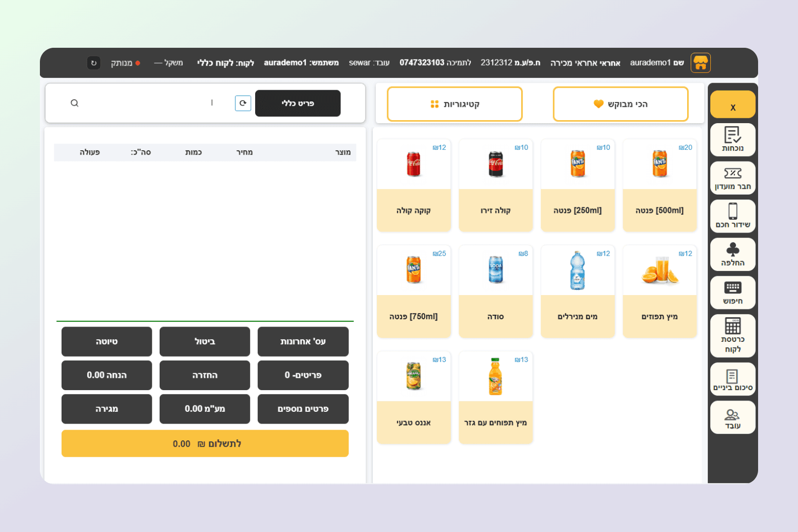Click החלפה exchange sidebar icon
The image size is (798, 532).
click(732, 254)
